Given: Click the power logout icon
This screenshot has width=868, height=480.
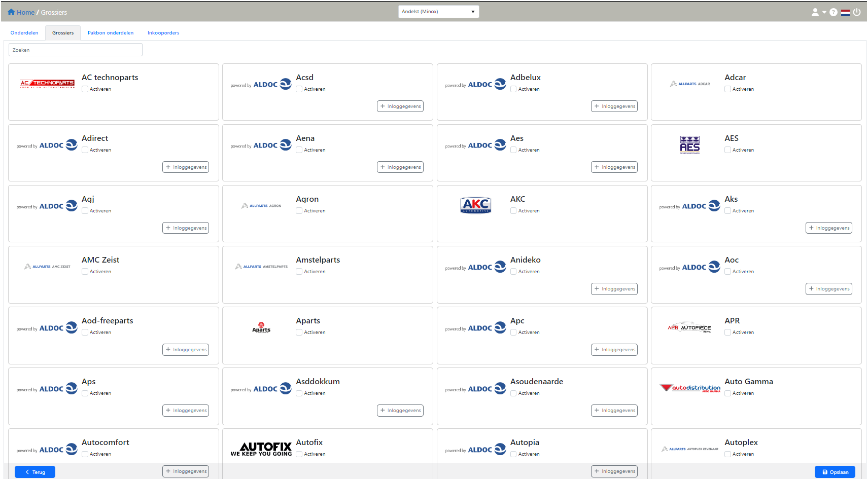Looking at the screenshot, I should click(x=857, y=12).
